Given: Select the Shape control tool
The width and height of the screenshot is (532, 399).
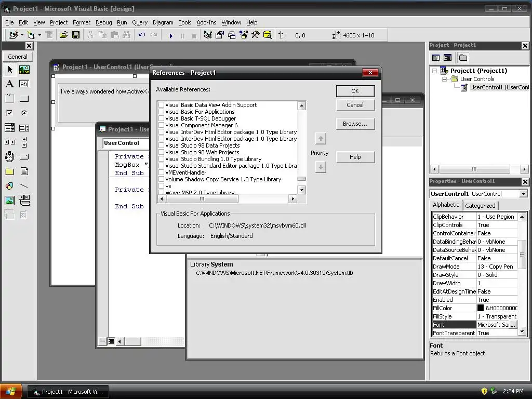Looking at the screenshot, I should (x=10, y=186).
